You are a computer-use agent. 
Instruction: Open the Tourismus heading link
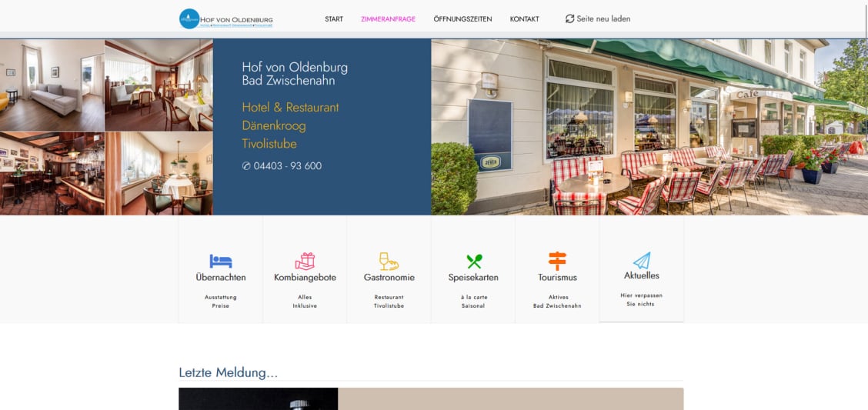point(557,278)
